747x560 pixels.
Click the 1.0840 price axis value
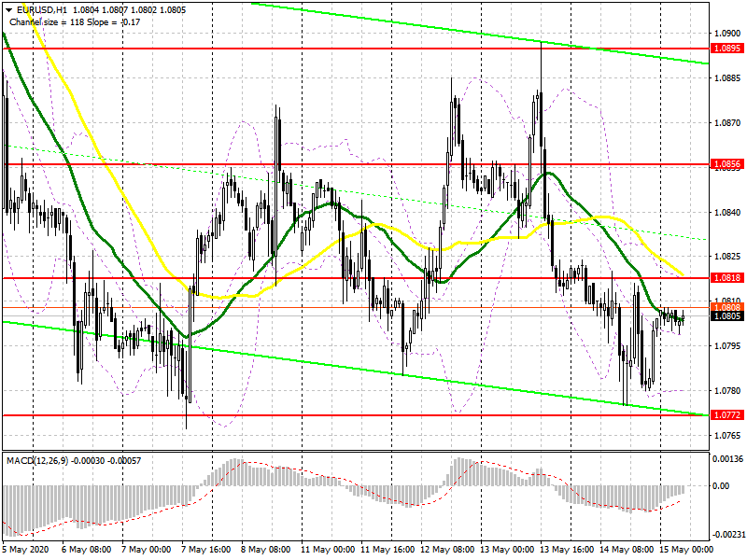[x=728, y=213]
